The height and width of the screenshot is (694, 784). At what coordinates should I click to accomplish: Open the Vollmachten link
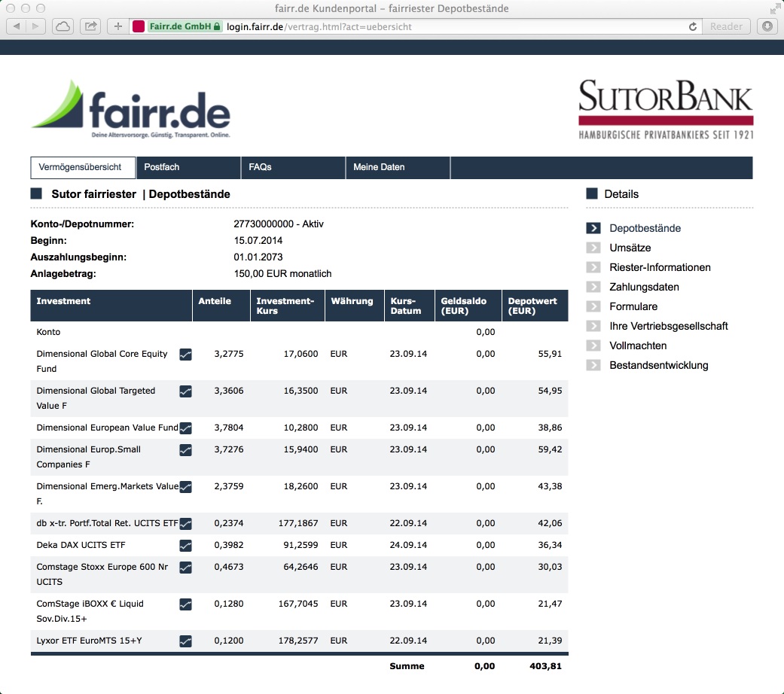(x=637, y=345)
